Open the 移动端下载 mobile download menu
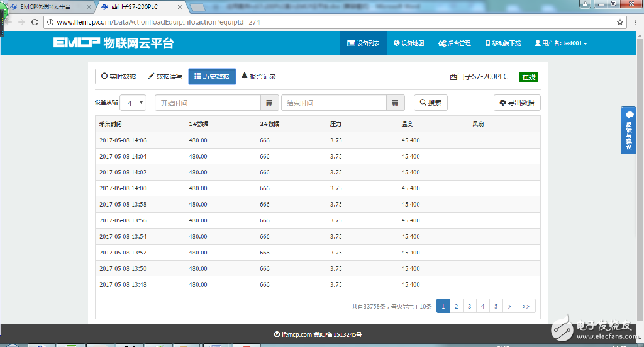This screenshot has width=644, height=347. pyautogui.click(x=502, y=43)
